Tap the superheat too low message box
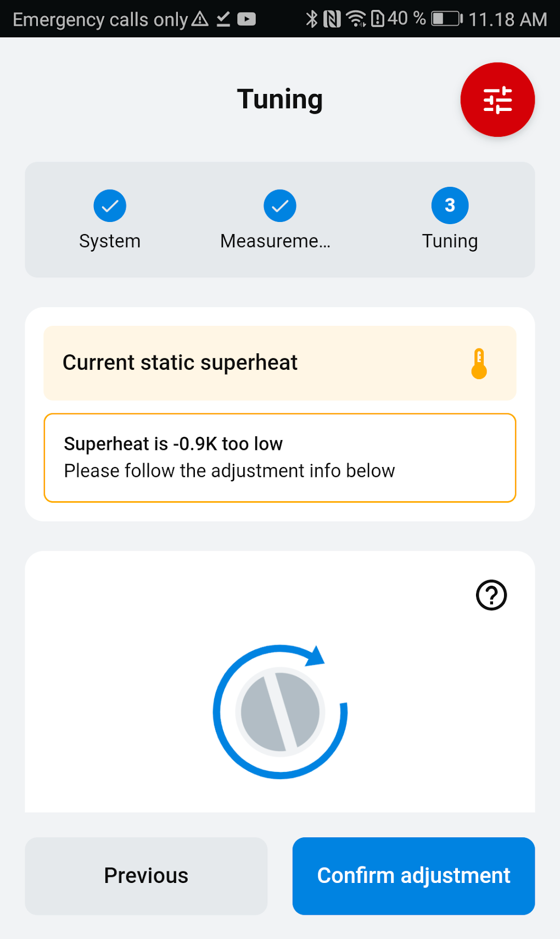Image resolution: width=560 pixels, height=939 pixels. coord(280,458)
